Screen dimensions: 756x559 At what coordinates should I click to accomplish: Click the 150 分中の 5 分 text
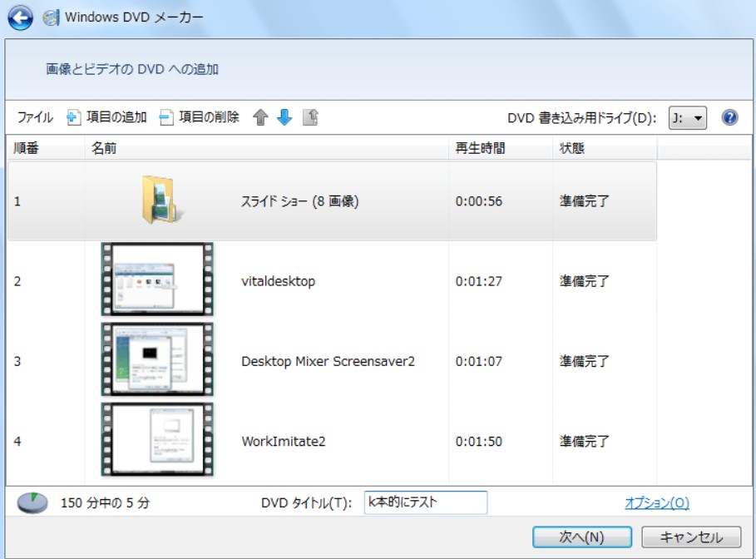tap(105, 503)
